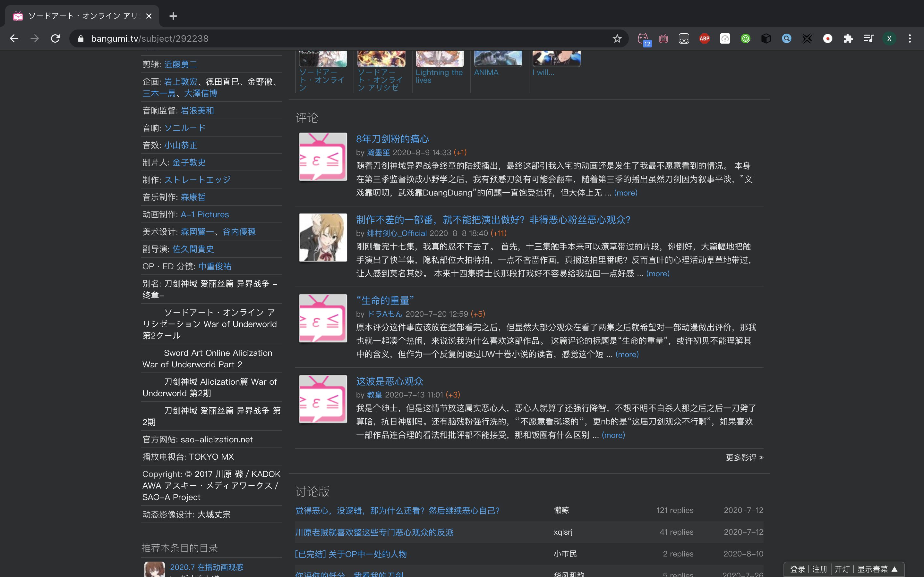This screenshot has height=577, width=924.
Task: Open a new browser tab
Action: pyautogui.click(x=173, y=16)
